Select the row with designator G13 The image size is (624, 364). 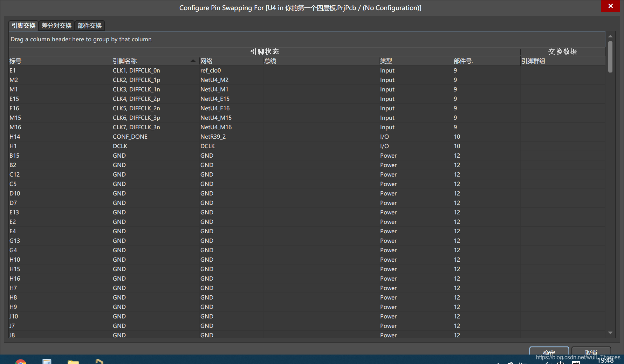tap(307, 241)
